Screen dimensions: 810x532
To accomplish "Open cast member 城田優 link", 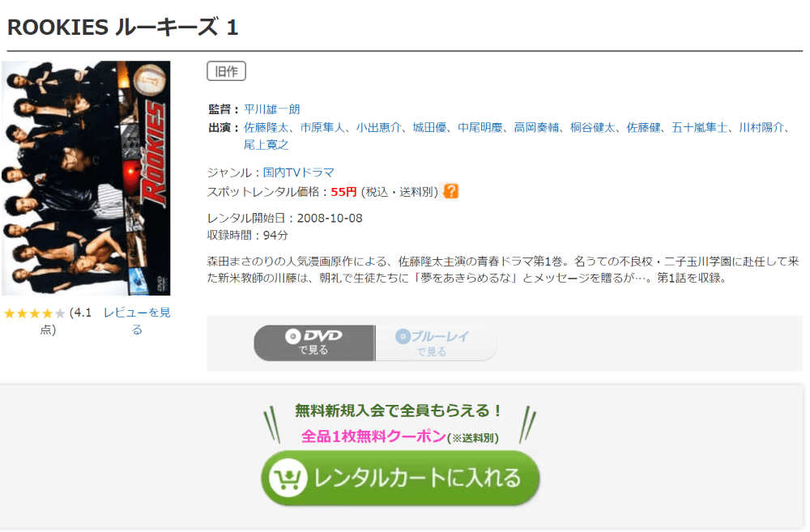I will 429,128.
